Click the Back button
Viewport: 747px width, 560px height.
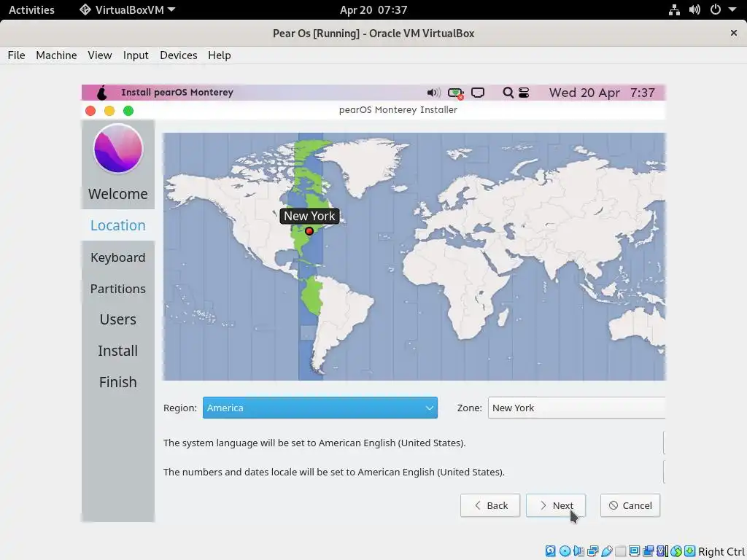(x=490, y=505)
